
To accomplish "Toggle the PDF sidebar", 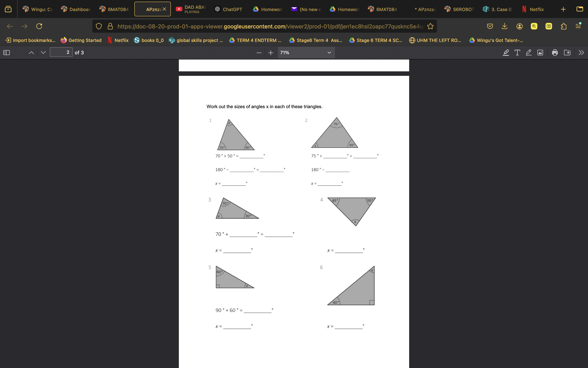I will tap(7, 53).
